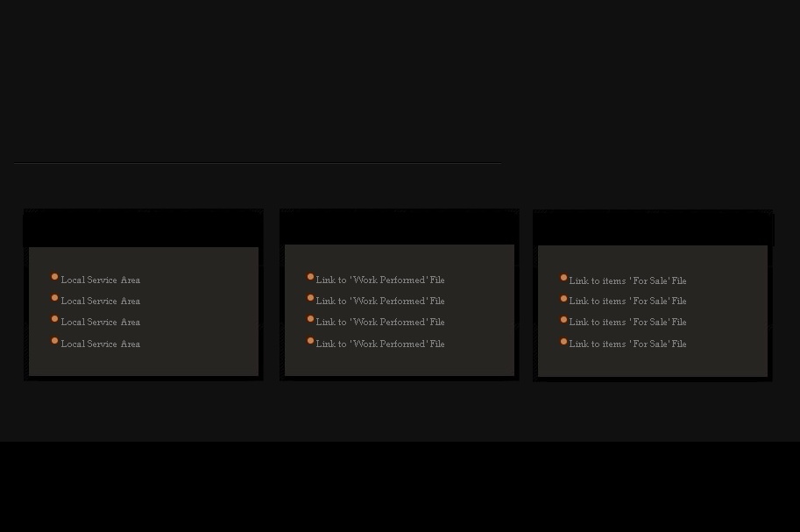
Task: Click the second 'Work Performed' file link
Action: (379, 301)
